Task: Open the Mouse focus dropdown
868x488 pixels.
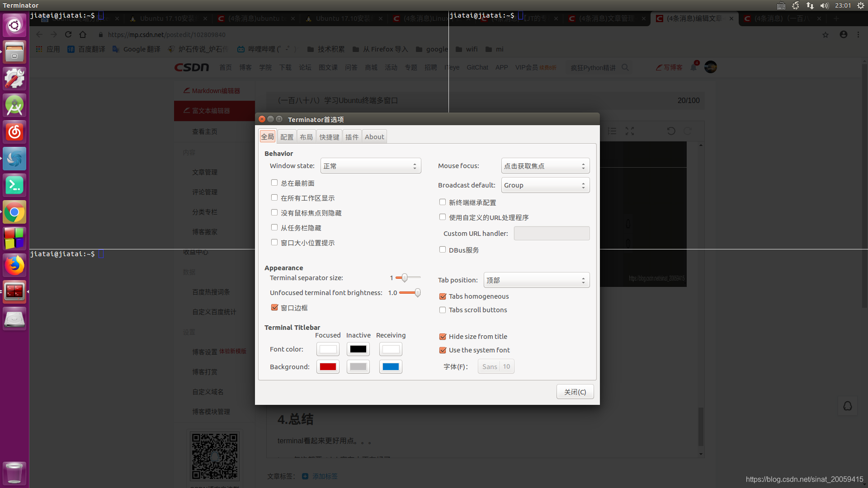Action: tap(544, 166)
